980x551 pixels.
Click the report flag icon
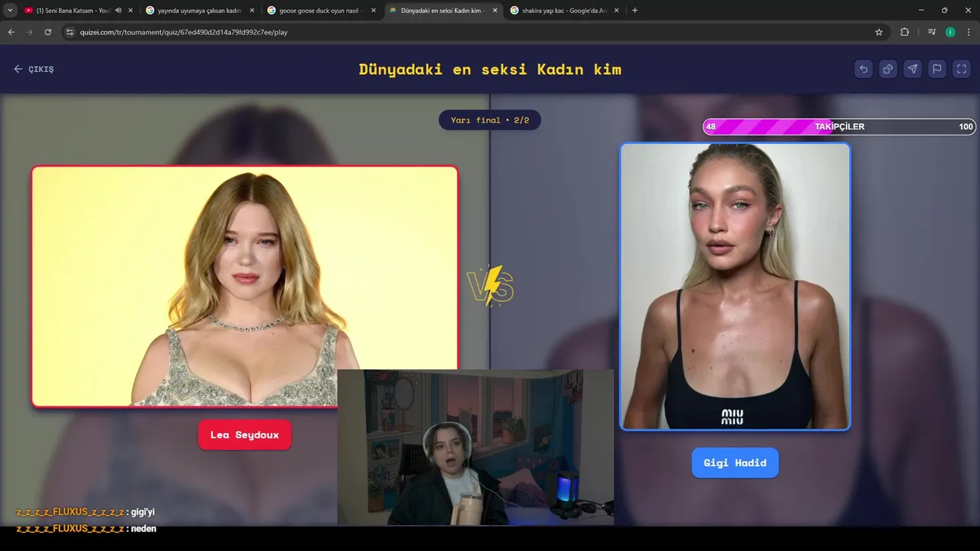(x=937, y=69)
